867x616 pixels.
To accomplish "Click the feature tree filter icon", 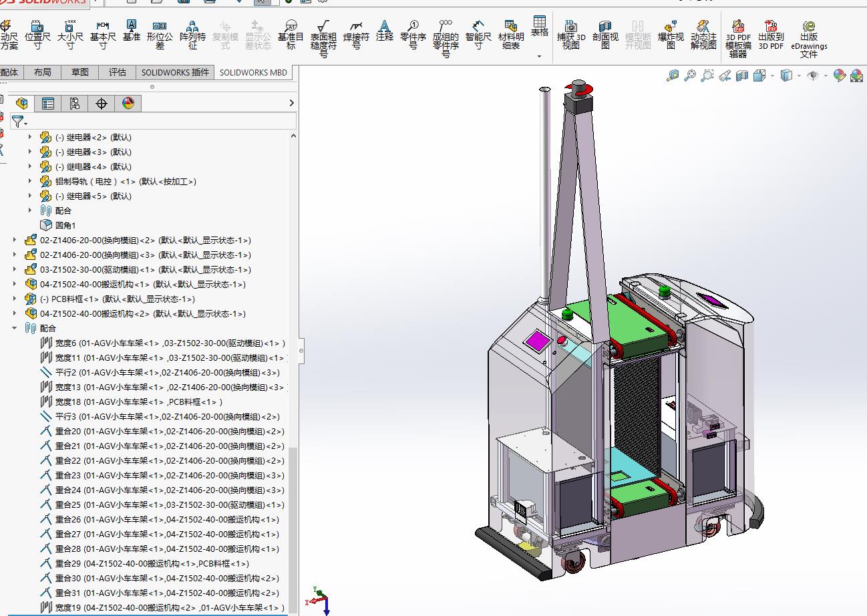I will click(x=19, y=122).
